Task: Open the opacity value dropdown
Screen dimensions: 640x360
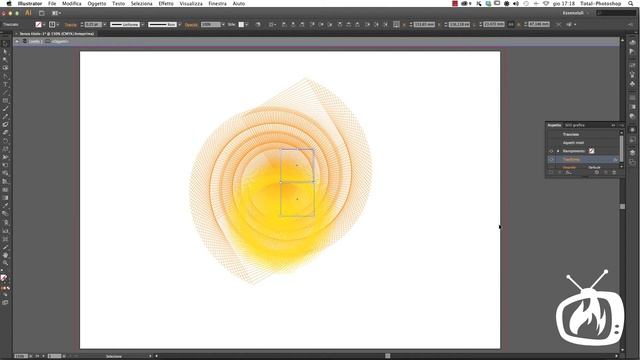Action: tap(223, 24)
